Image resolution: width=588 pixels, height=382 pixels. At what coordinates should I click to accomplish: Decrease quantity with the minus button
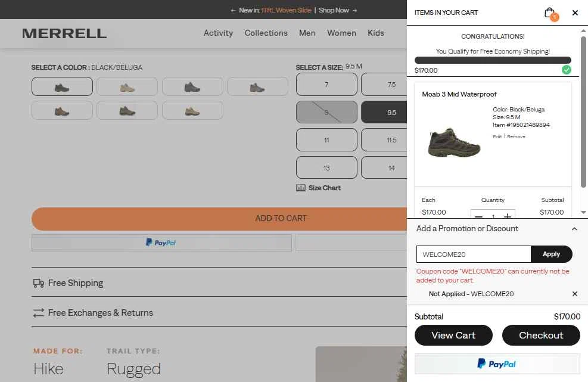point(478,216)
